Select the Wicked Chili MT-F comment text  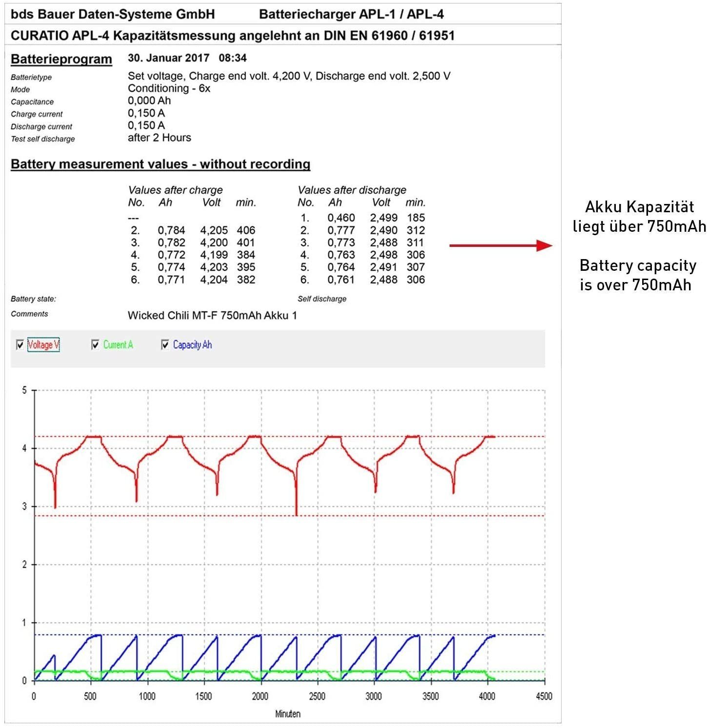point(212,315)
